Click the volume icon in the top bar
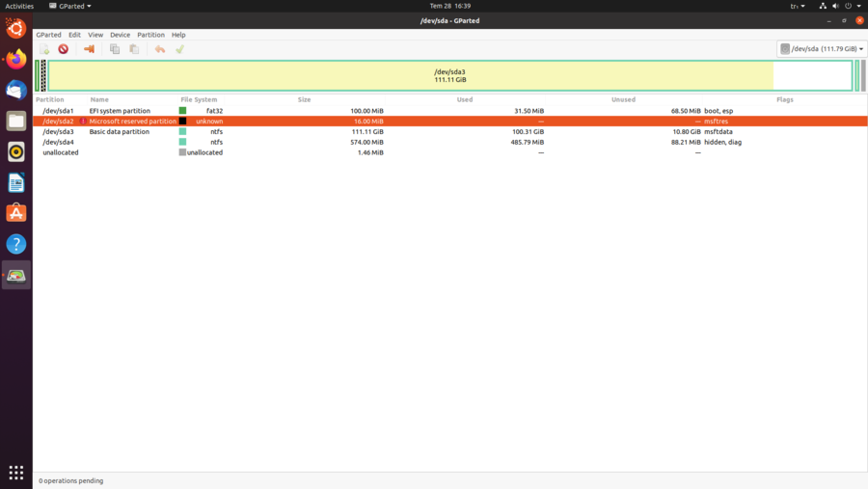The height and width of the screenshot is (489, 868). click(835, 6)
